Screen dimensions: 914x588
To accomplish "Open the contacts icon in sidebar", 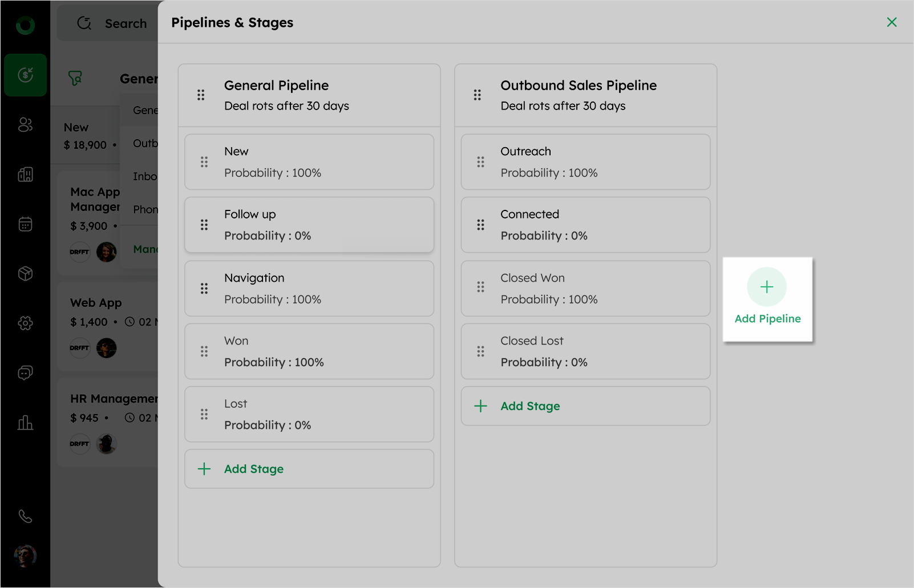I will coord(25,124).
